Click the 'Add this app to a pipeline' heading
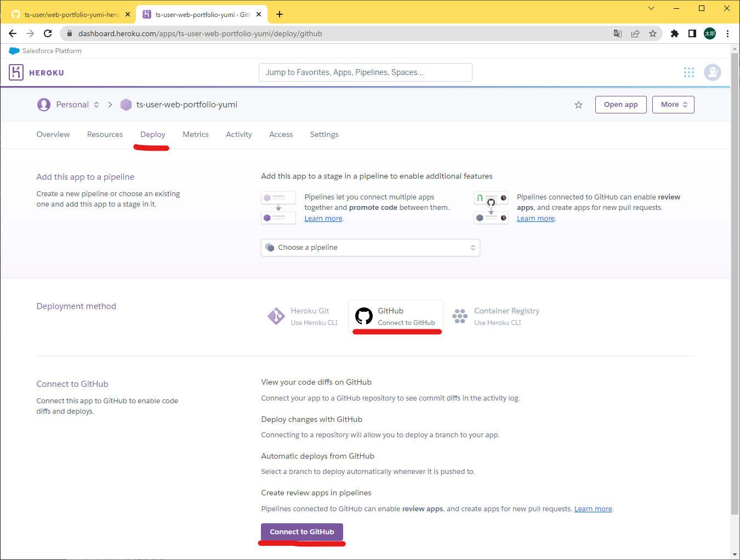The width and height of the screenshot is (740, 560). pyautogui.click(x=86, y=177)
